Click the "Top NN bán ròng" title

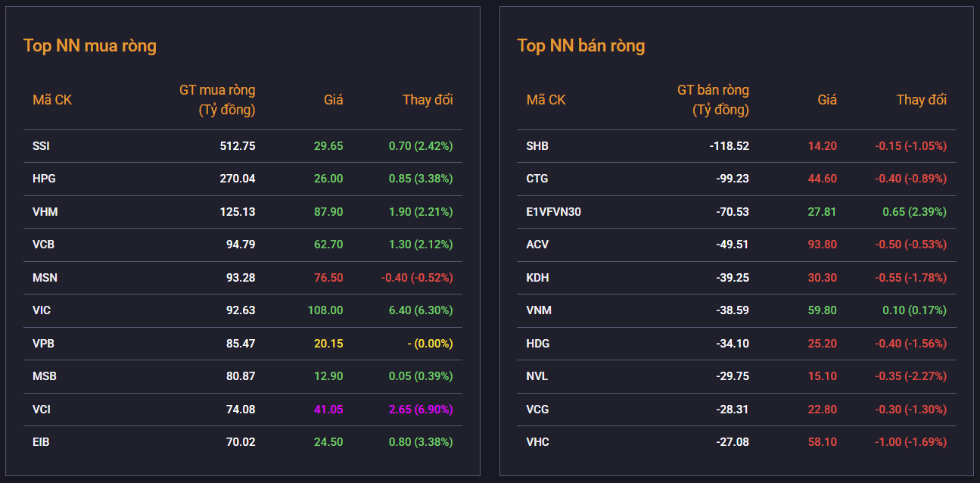581,45
